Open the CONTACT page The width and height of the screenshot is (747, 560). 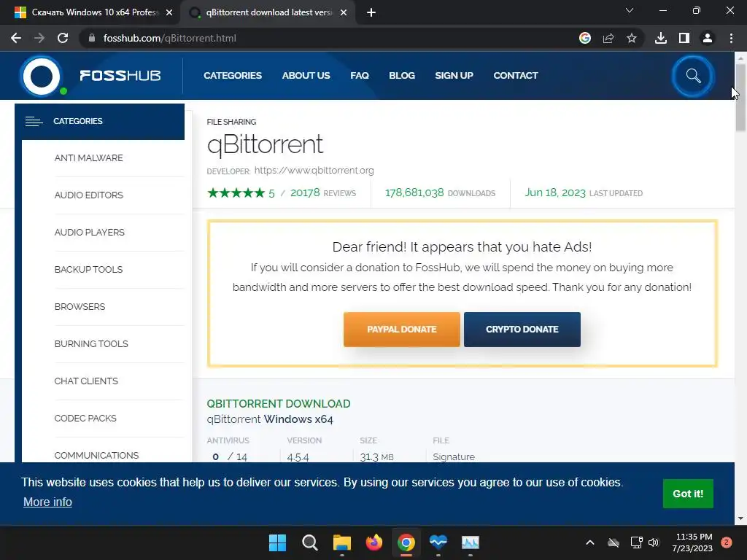[x=516, y=76]
